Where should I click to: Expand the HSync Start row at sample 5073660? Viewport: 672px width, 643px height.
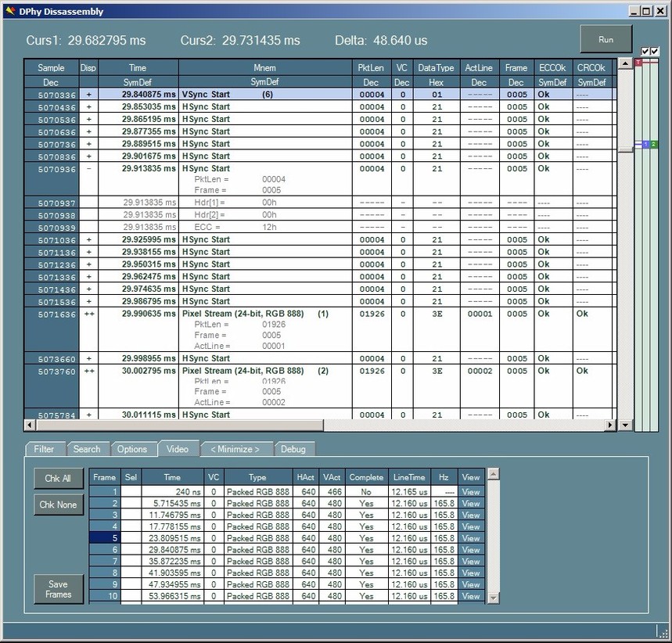pyautogui.click(x=88, y=358)
